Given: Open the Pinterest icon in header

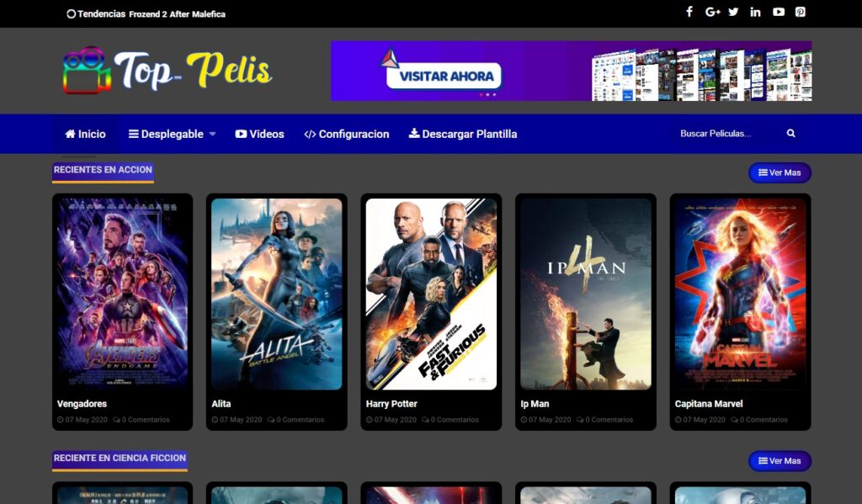Looking at the screenshot, I should [801, 12].
